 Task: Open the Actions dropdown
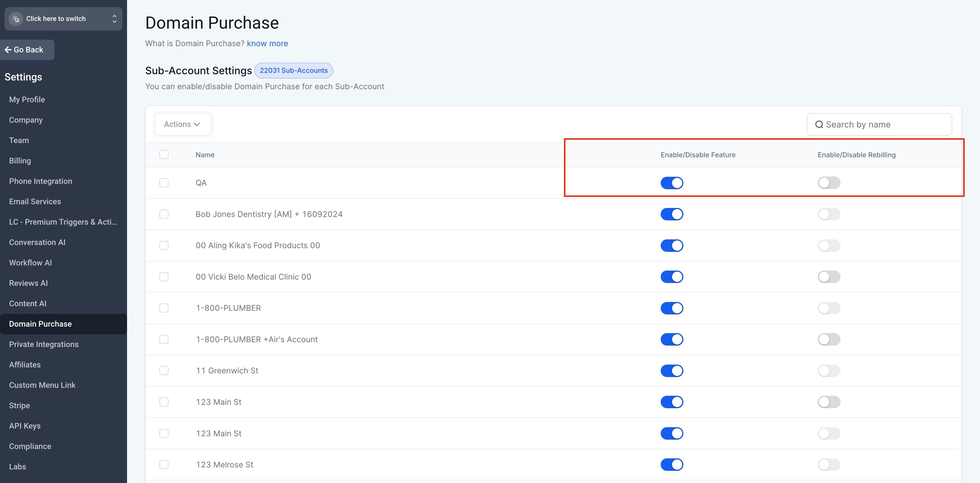pos(183,124)
